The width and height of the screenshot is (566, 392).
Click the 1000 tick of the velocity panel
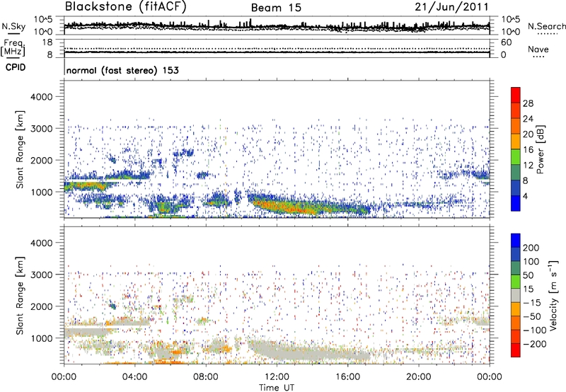[x=41, y=338]
